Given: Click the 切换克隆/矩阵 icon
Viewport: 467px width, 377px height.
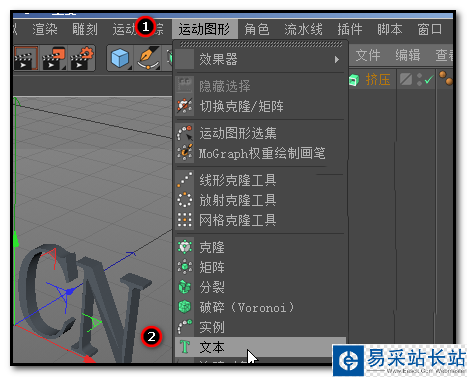Looking at the screenshot, I should click(x=184, y=106).
